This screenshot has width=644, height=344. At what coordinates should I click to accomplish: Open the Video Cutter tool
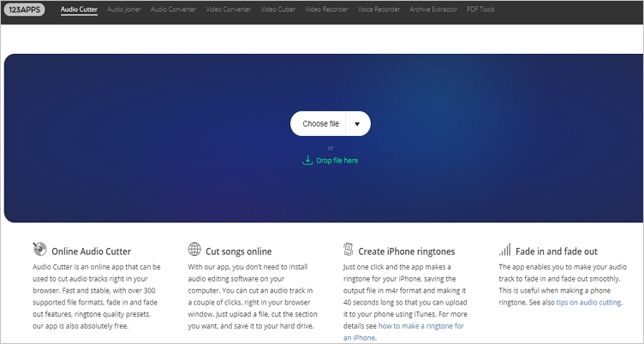click(x=277, y=9)
